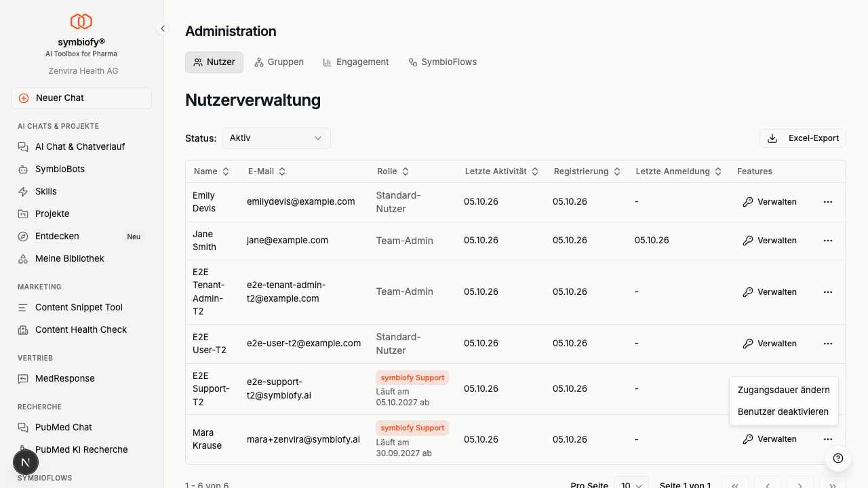Sort the table by E-Mail column
868x488 pixels.
(x=267, y=171)
